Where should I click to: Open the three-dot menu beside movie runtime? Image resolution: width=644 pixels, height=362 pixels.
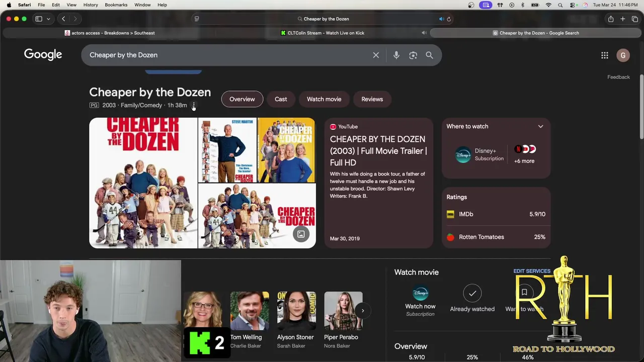click(x=193, y=105)
